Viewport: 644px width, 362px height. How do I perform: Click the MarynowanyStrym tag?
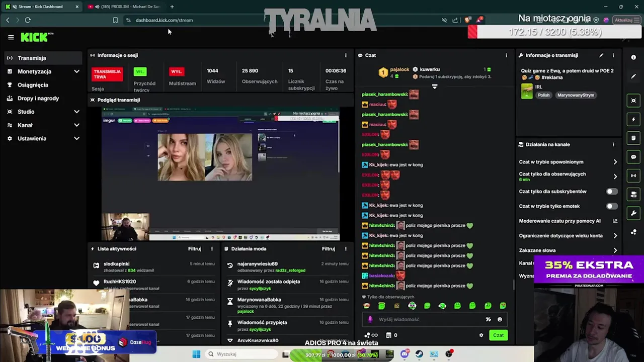click(576, 95)
